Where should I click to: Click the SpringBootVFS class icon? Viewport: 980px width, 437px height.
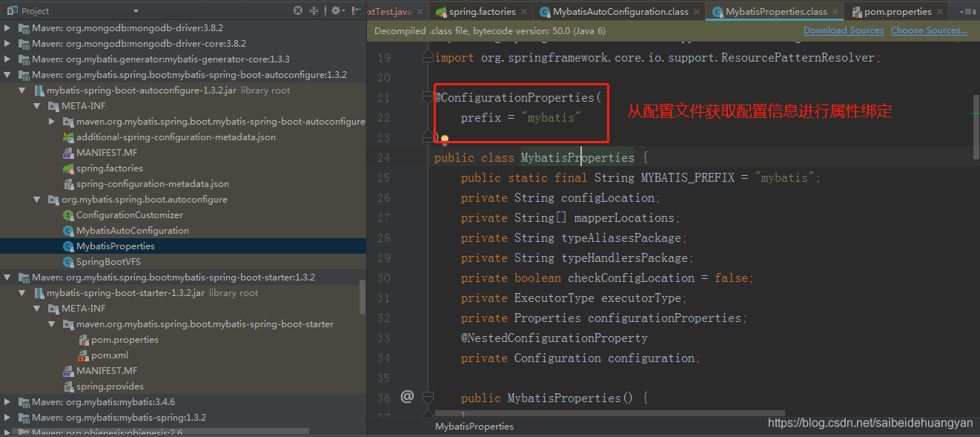pyautogui.click(x=69, y=262)
